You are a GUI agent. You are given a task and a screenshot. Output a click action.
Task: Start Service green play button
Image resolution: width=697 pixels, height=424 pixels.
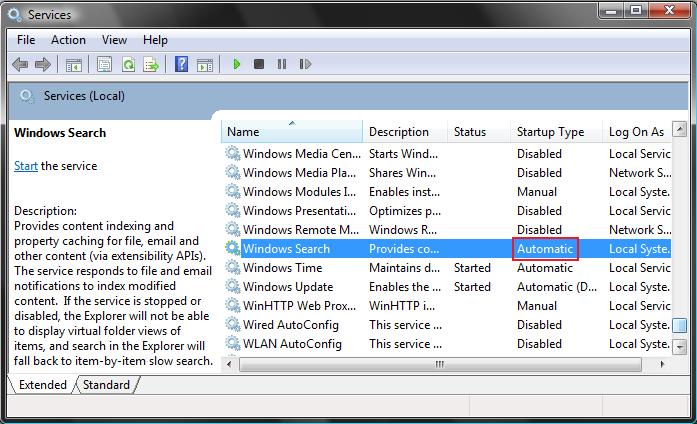click(x=236, y=64)
